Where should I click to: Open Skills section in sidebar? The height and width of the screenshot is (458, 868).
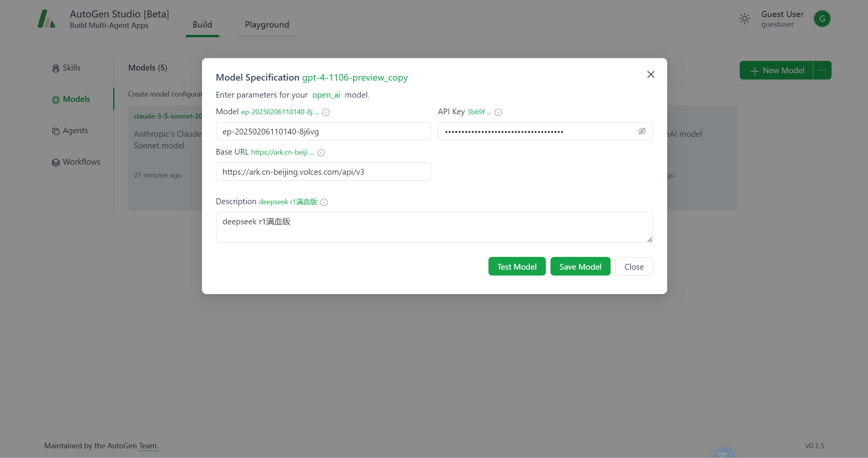coord(66,68)
